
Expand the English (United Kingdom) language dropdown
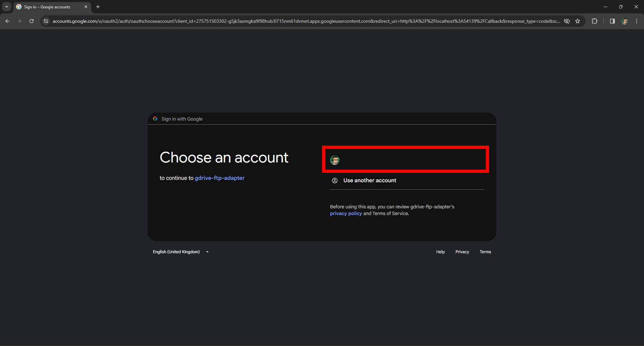181,252
